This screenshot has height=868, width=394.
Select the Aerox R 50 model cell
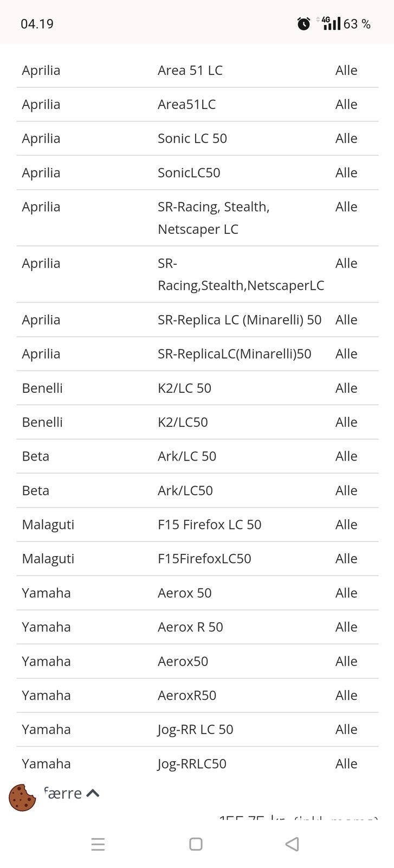tap(190, 627)
